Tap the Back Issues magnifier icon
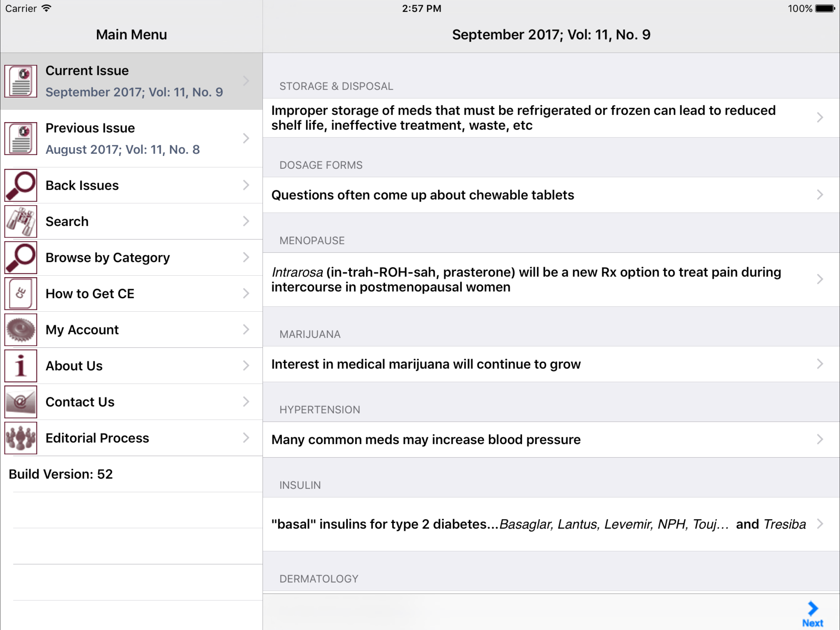This screenshot has width=840, height=630. tap(21, 185)
